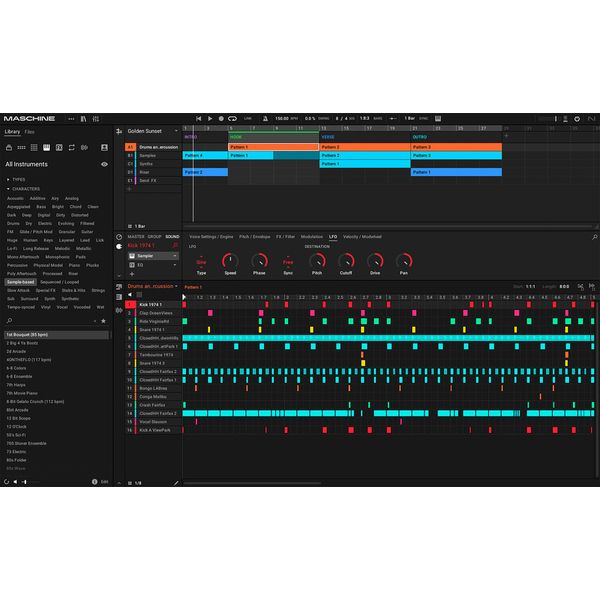The image size is (600, 600).
Task: Adjust the master volume slider in header
Action: (x=547, y=119)
